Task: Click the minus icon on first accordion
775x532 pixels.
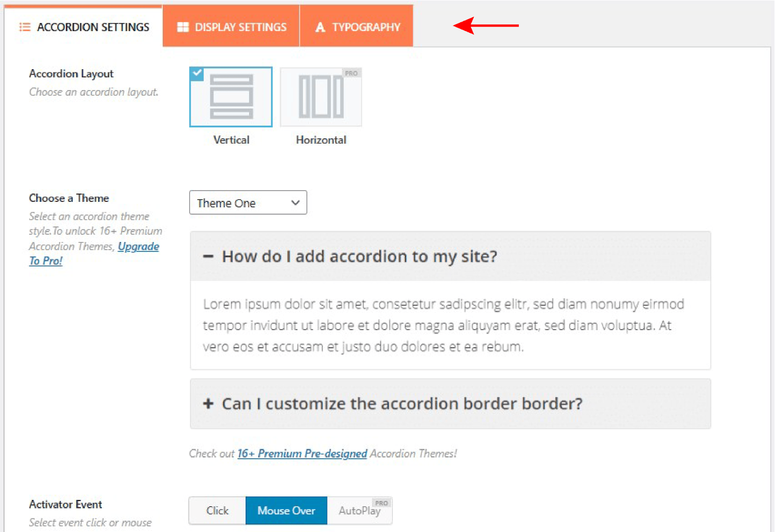Action: click(x=208, y=257)
